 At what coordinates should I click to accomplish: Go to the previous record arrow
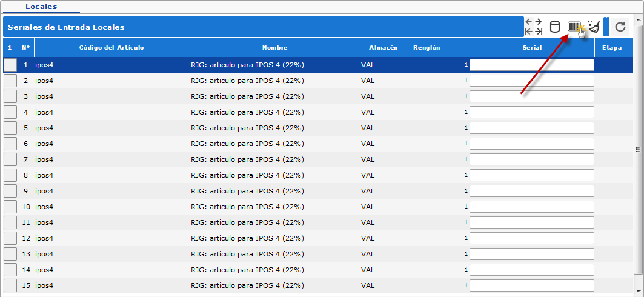pyautogui.click(x=529, y=22)
